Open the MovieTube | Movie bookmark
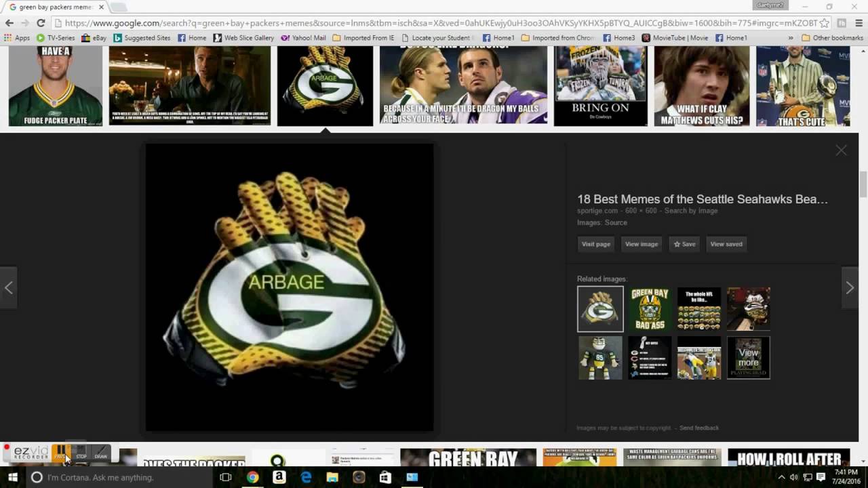This screenshot has width=868, height=488. pyautogui.click(x=675, y=38)
